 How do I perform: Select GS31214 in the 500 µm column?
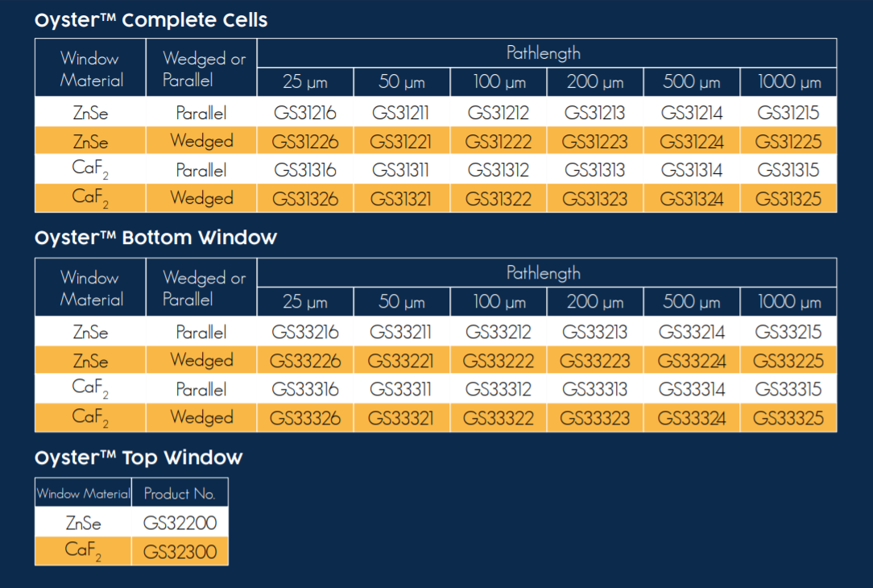[x=692, y=113]
